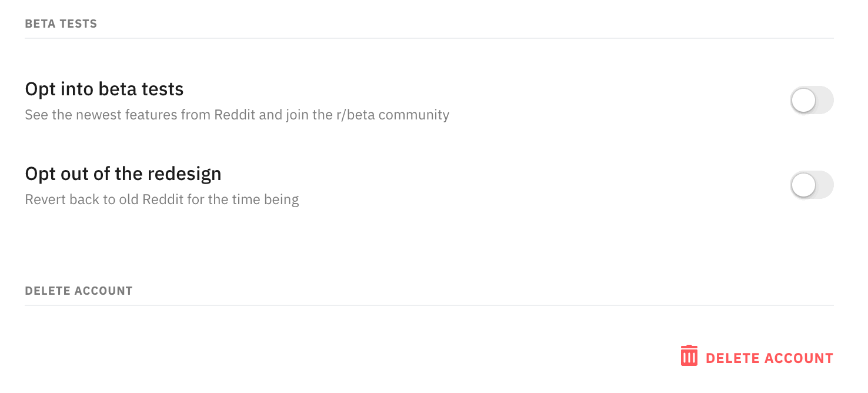Select the DELETE ACCOUNT section heading
This screenshot has width=868, height=393.
[79, 290]
